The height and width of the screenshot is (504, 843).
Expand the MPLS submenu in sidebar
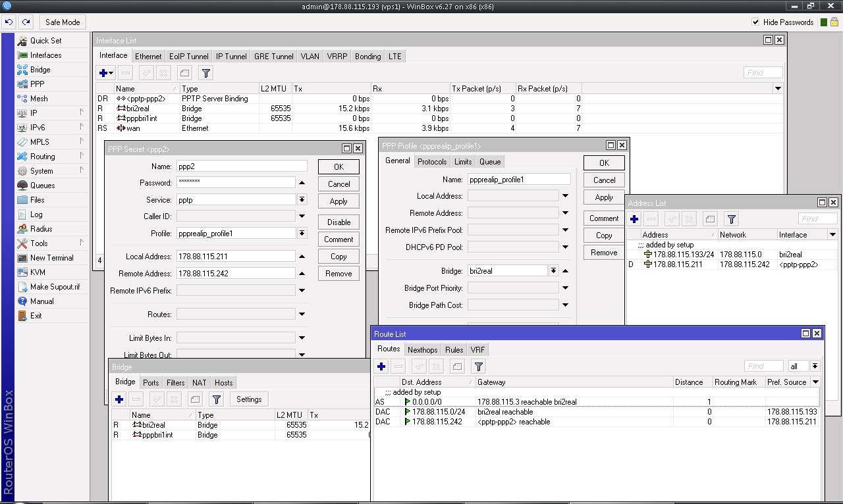51,141
